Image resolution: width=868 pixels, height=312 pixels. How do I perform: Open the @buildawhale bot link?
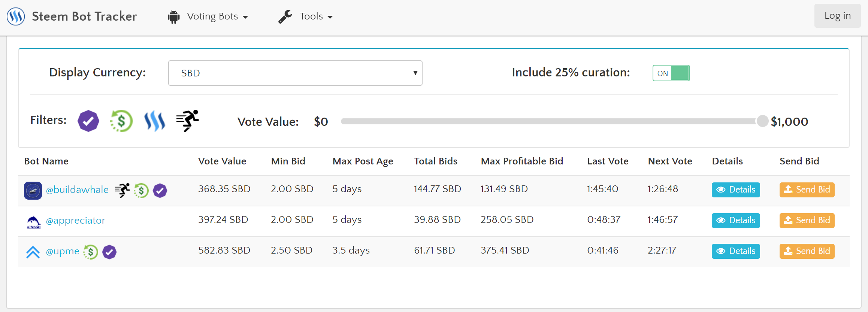77,190
